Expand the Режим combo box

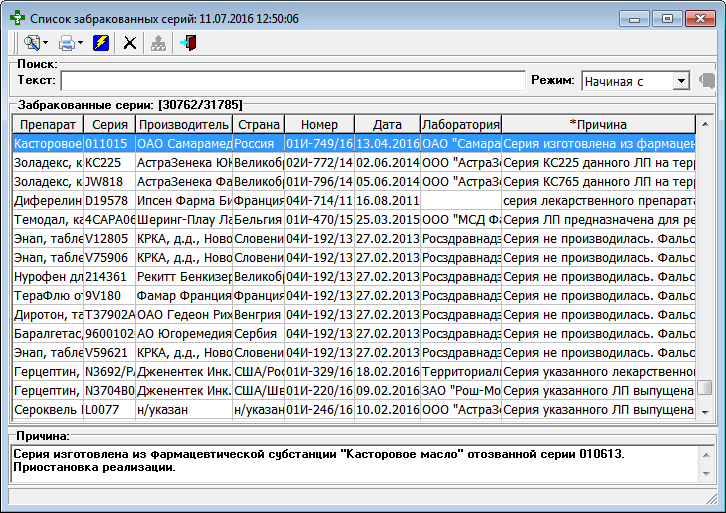[x=681, y=81]
